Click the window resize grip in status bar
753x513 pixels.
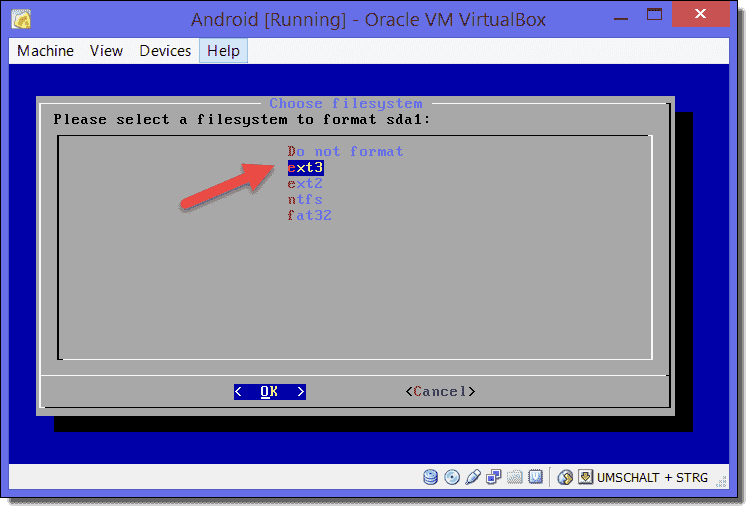(x=721, y=481)
